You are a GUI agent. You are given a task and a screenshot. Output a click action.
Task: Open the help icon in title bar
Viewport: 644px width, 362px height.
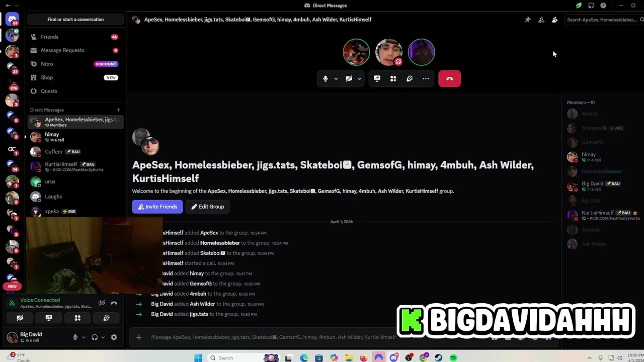click(603, 6)
